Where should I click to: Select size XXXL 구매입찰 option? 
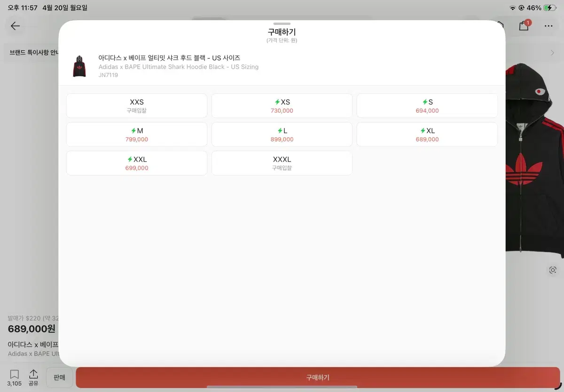pyautogui.click(x=282, y=163)
